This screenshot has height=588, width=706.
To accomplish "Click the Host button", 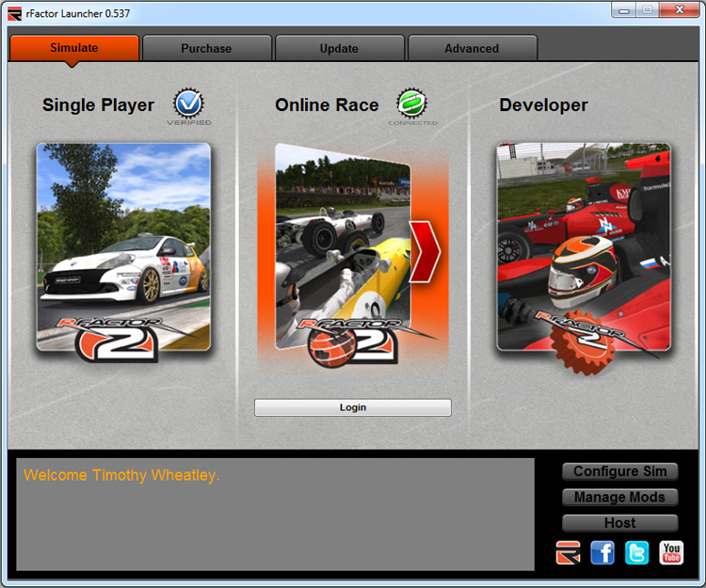I will pos(619,523).
